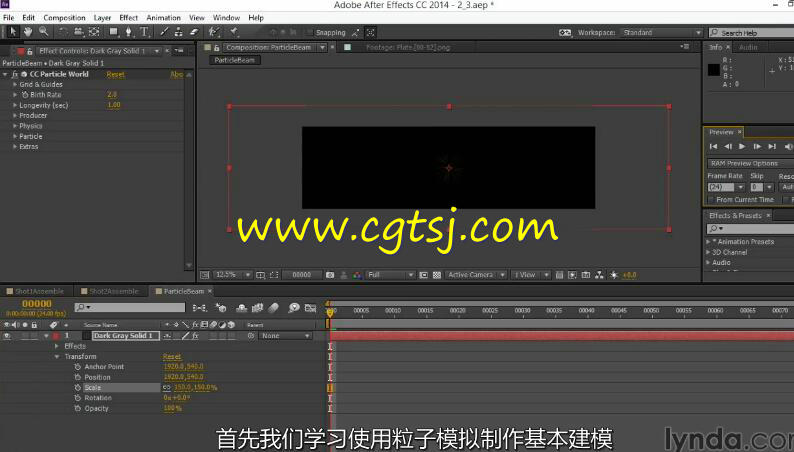The image size is (794, 452).
Task: Select the Pen tool
Action: tap(129, 32)
